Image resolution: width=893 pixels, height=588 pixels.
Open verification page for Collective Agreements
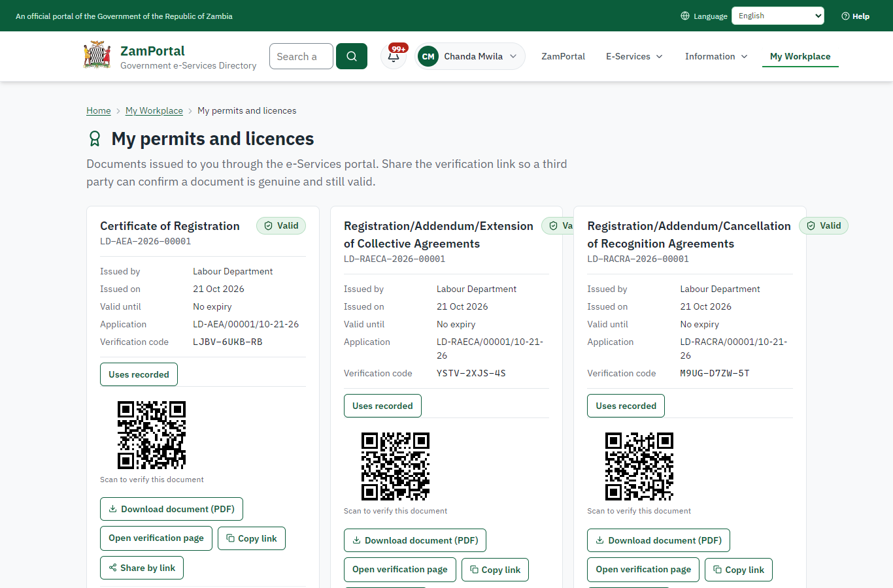(400, 570)
